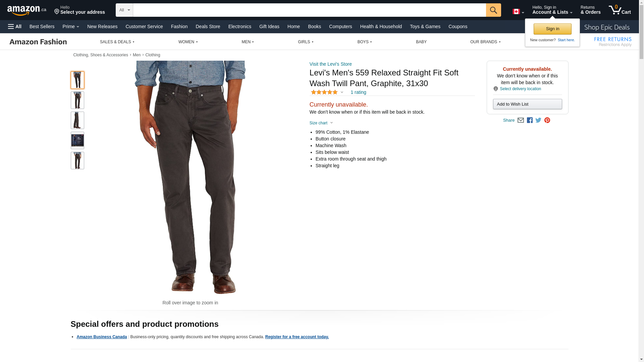Click the Amazon.ca logo
Image resolution: width=644 pixels, height=362 pixels.
[x=27, y=10]
